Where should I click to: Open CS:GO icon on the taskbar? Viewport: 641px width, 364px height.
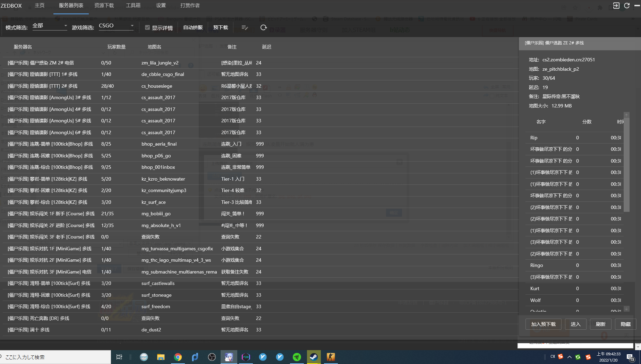(x=331, y=357)
